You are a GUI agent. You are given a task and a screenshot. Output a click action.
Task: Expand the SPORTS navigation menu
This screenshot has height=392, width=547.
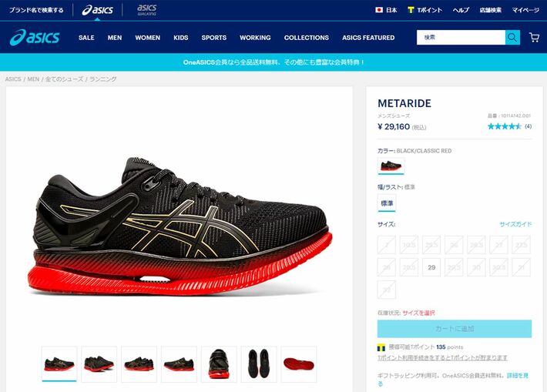(x=214, y=38)
